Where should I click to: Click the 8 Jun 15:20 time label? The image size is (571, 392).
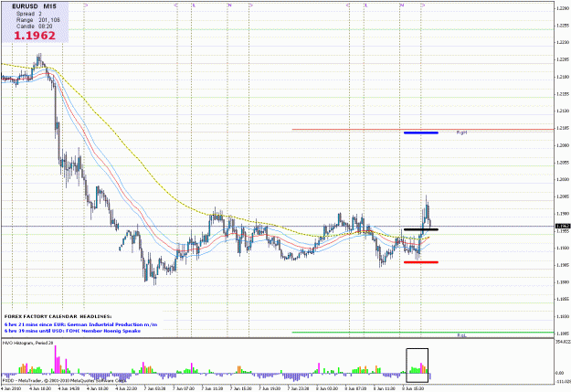pos(413,388)
